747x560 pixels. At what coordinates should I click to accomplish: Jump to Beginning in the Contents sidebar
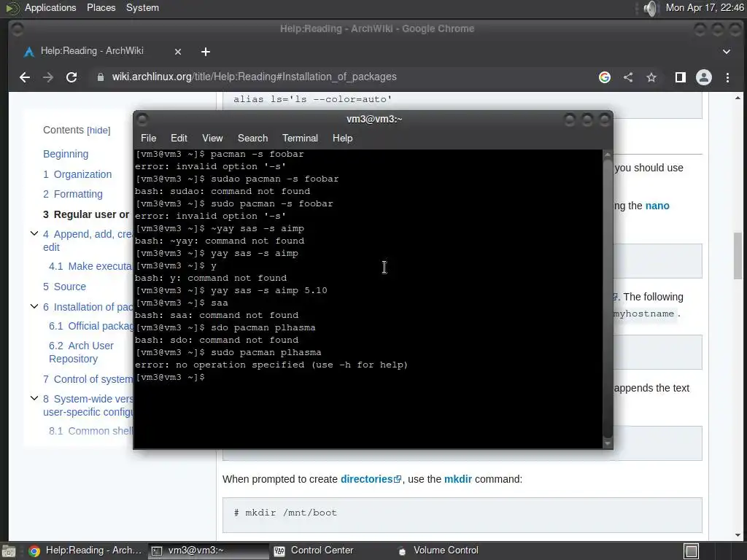66,154
